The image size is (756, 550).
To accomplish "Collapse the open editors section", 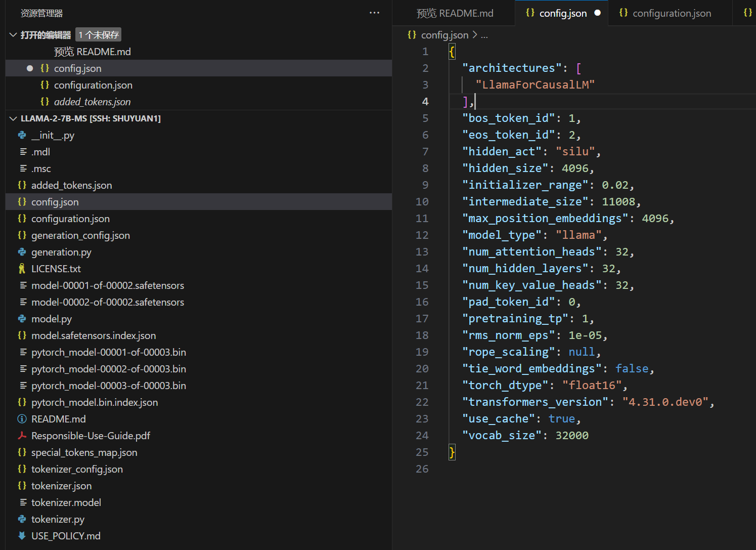I will click(x=13, y=35).
